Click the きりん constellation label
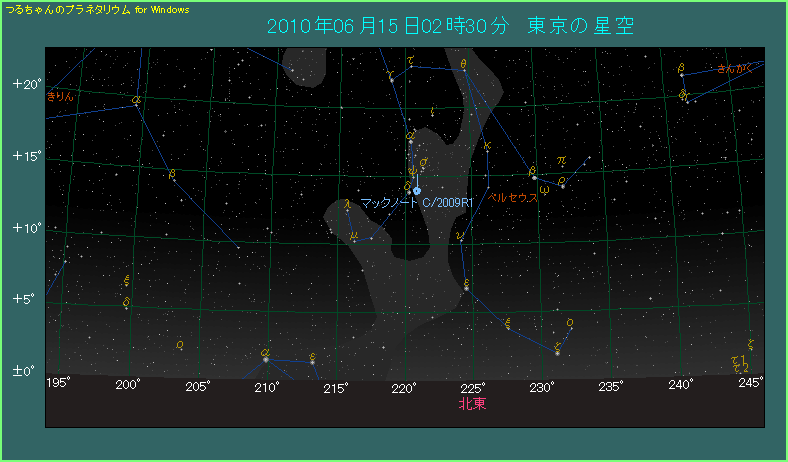This screenshot has width=788, height=462. click(x=61, y=97)
